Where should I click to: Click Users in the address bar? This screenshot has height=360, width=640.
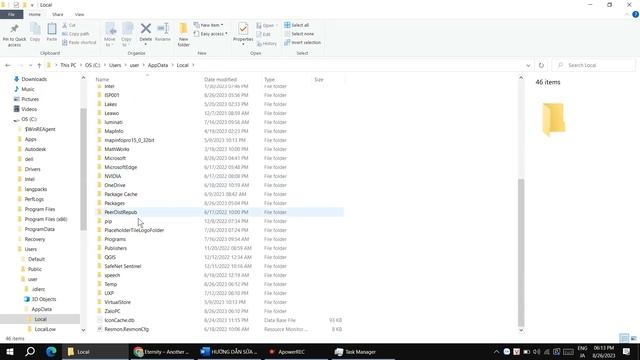pyautogui.click(x=115, y=65)
